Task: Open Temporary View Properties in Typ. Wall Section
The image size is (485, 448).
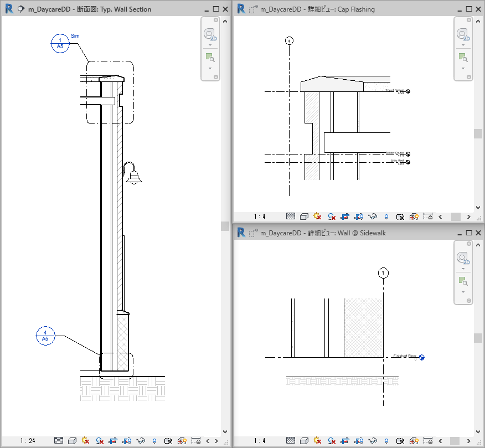Action: pyautogui.click(x=168, y=441)
